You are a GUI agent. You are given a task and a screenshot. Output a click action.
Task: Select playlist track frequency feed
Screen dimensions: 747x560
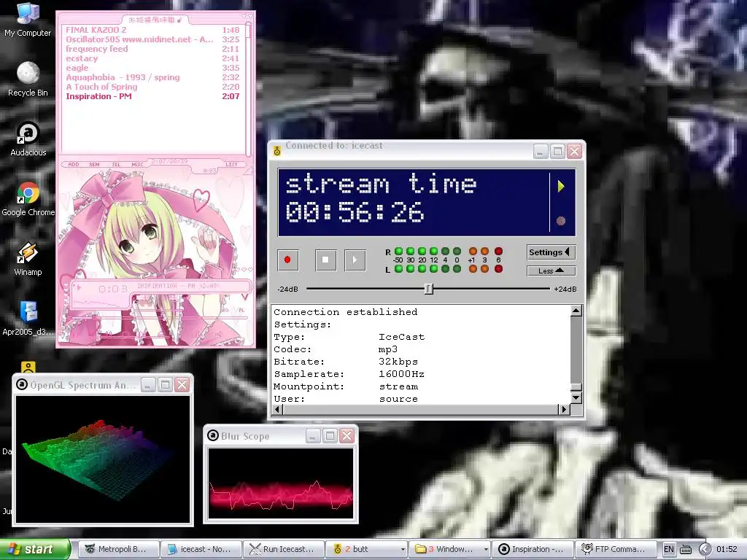click(152, 49)
